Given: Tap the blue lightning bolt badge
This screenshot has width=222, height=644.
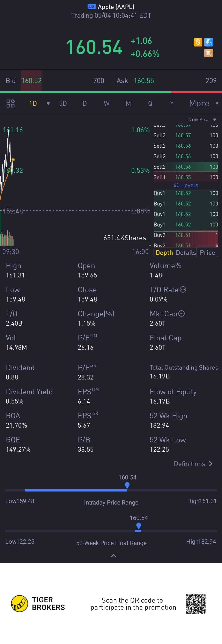Looking at the screenshot, I should click(208, 42).
